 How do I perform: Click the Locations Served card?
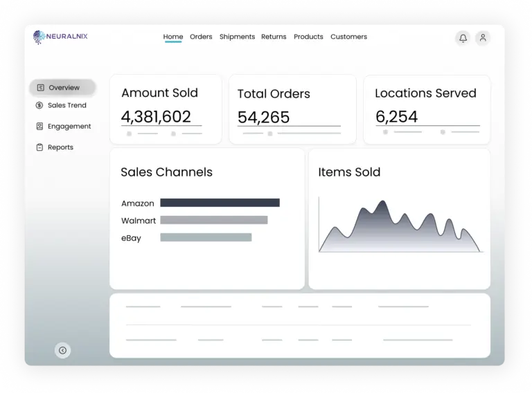click(x=426, y=109)
